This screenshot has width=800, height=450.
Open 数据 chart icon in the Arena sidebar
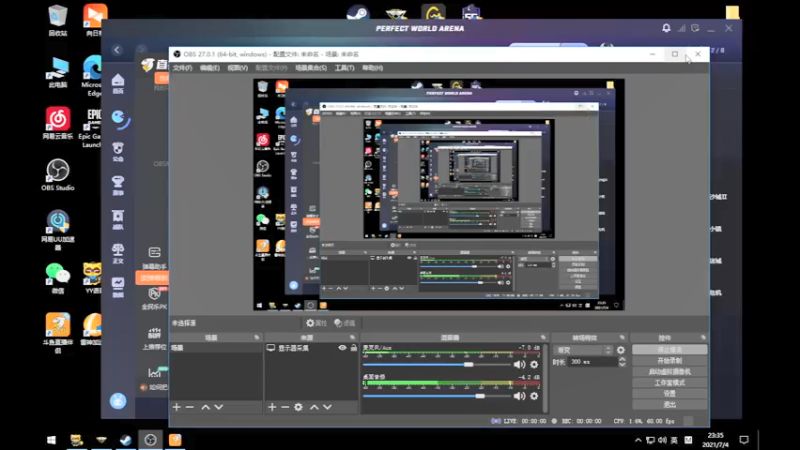(x=118, y=287)
